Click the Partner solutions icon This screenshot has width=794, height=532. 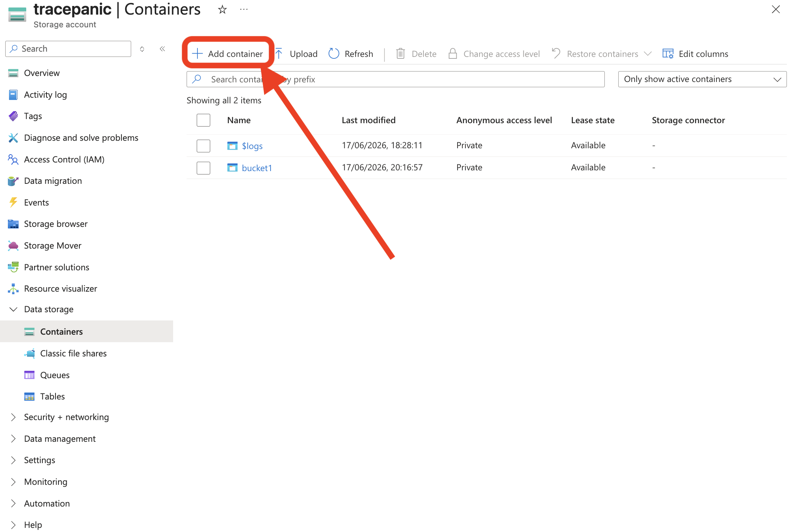coord(13,267)
